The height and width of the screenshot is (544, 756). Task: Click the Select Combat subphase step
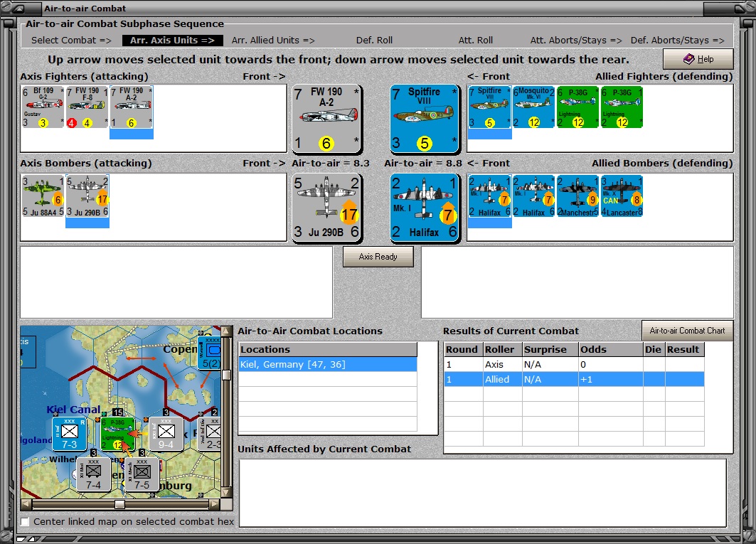[71, 40]
